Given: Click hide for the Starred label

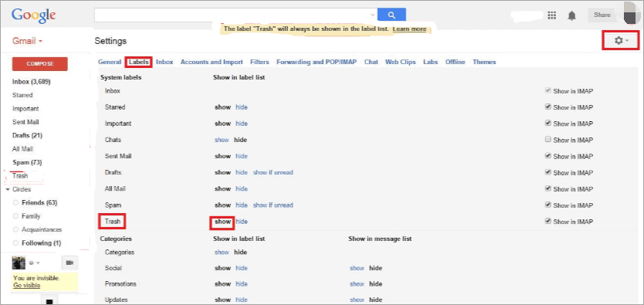Looking at the screenshot, I should (242, 107).
